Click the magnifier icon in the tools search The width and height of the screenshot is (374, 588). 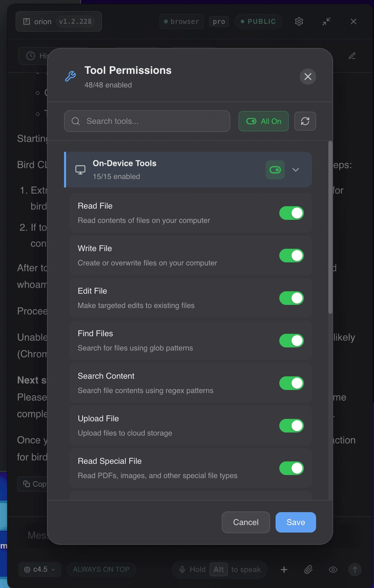pyautogui.click(x=75, y=121)
